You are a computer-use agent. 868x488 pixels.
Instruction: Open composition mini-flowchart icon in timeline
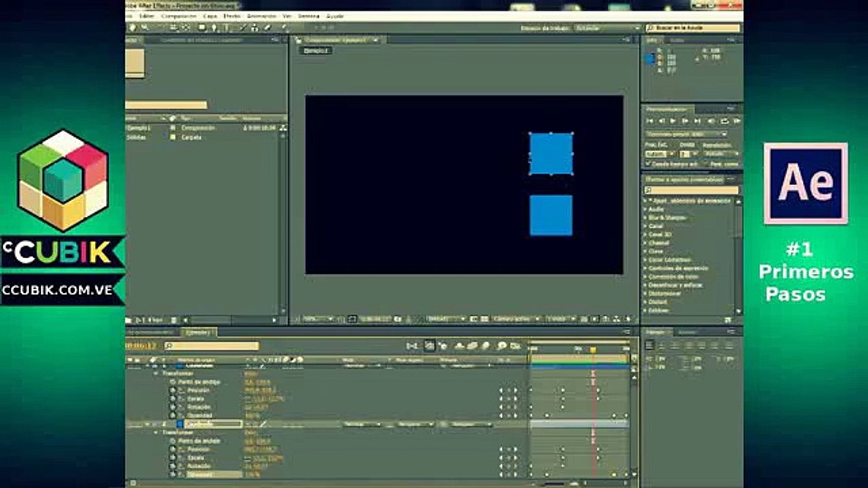coord(412,346)
